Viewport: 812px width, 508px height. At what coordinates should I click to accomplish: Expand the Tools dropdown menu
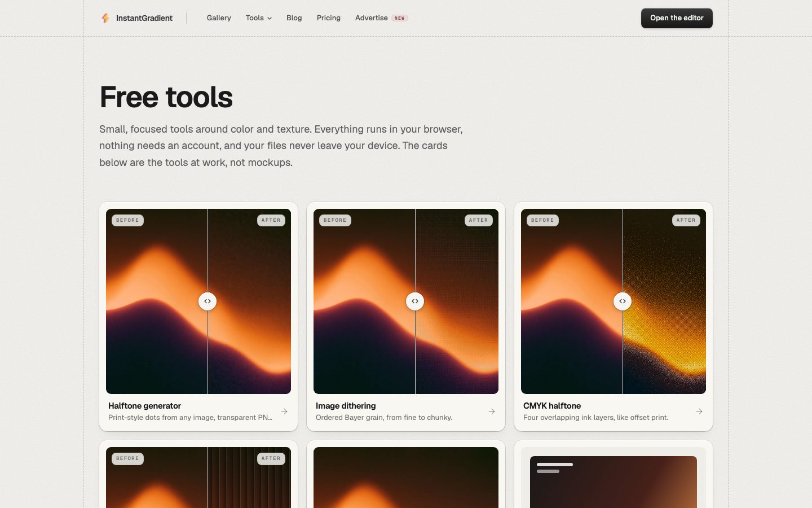tap(259, 18)
